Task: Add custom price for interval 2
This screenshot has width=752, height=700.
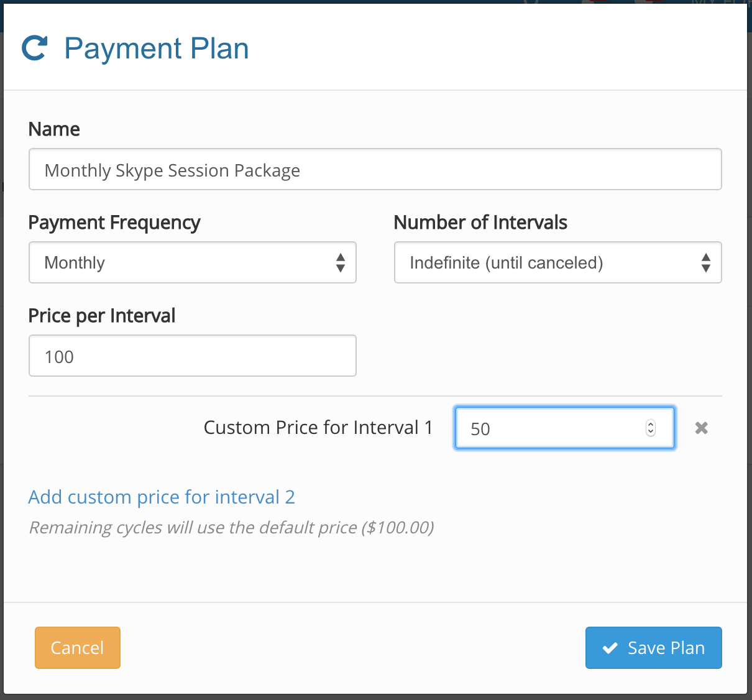Action: 162,497
